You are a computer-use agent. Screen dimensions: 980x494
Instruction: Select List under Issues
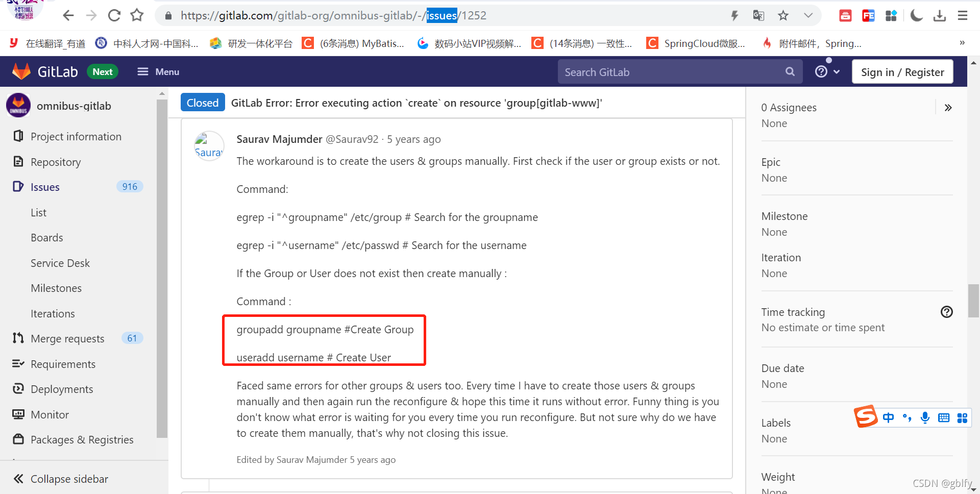pos(38,212)
